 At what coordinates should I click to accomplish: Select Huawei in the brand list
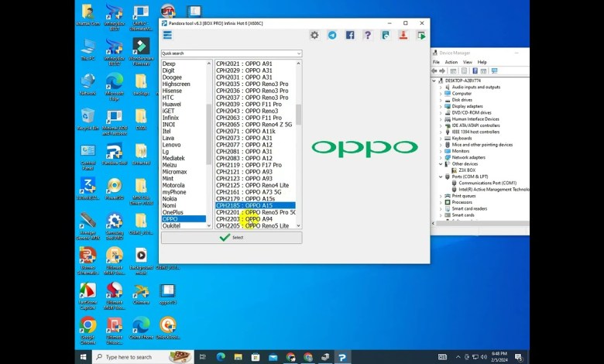point(171,105)
